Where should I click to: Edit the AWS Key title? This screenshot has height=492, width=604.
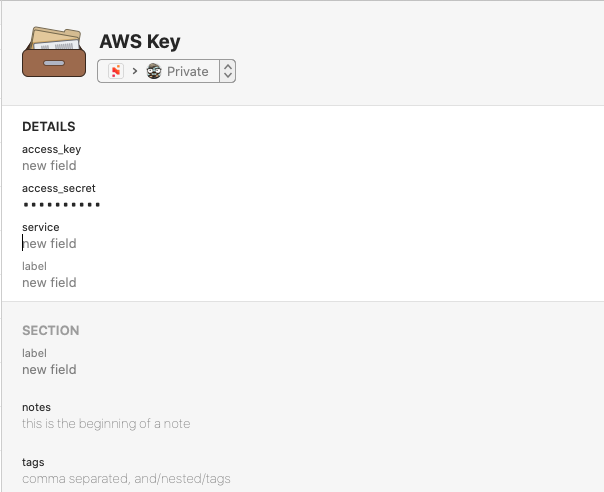[140, 41]
